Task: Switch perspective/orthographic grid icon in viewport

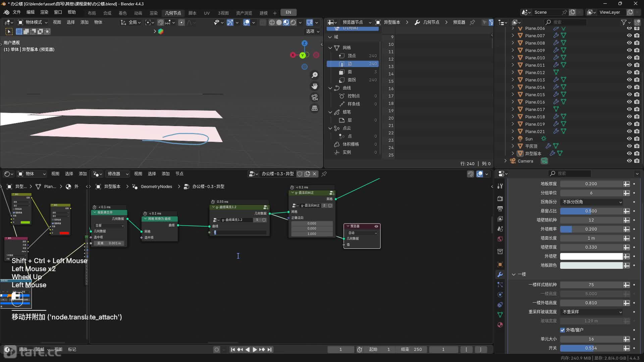Action: (x=315, y=108)
